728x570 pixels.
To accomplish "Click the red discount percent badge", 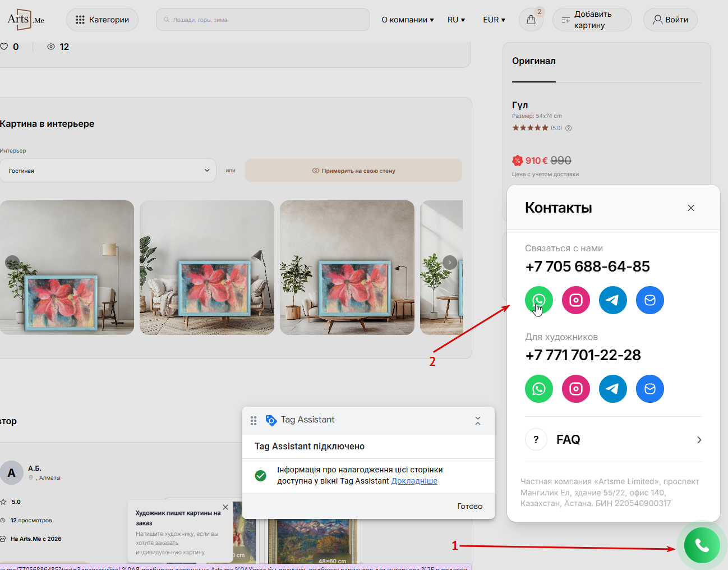I will 517,160.
